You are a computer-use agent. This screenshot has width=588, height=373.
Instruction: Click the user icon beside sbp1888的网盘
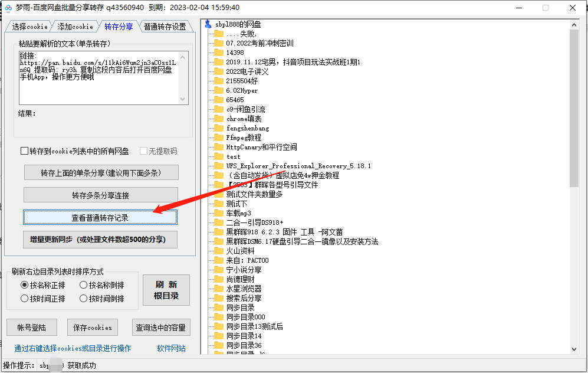(x=208, y=24)
